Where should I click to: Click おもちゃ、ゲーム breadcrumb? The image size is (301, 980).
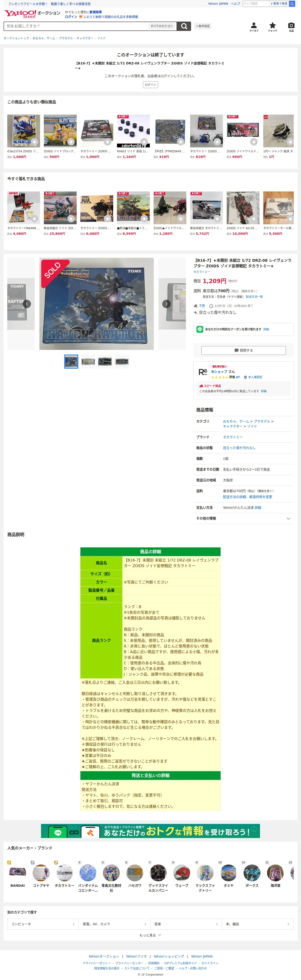tap(44, 38)
